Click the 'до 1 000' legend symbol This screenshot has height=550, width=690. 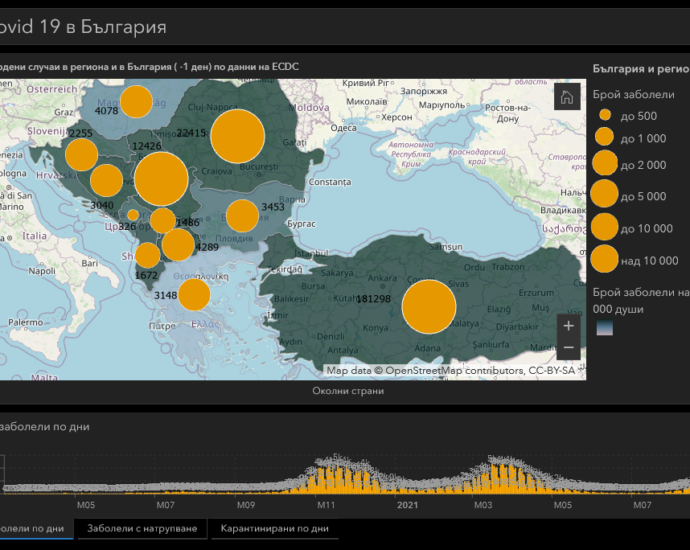tap(604, 136)
